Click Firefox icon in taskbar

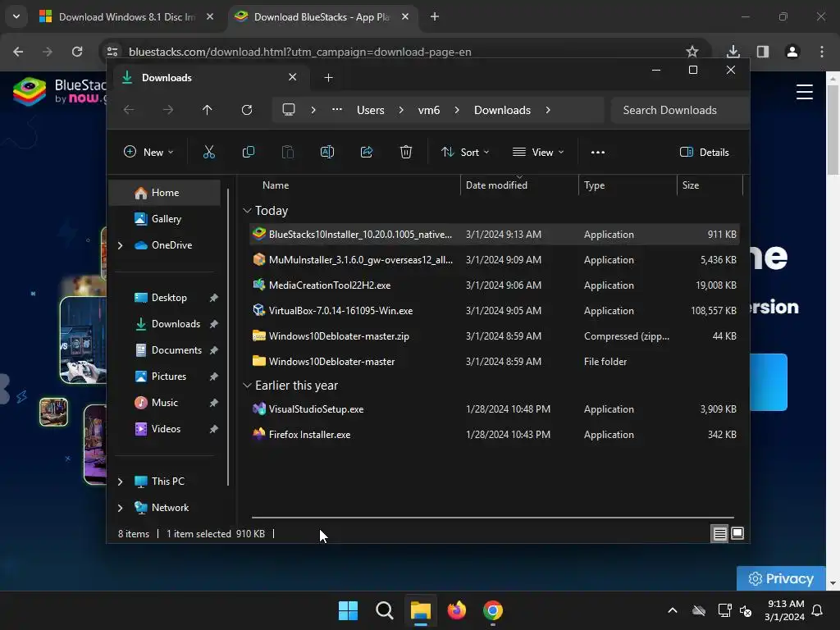coord(456,610)
